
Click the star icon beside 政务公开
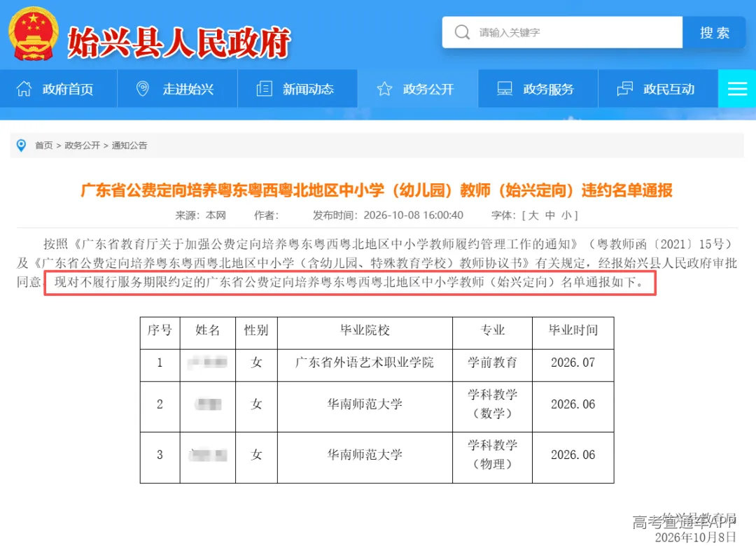click(384, 89)
